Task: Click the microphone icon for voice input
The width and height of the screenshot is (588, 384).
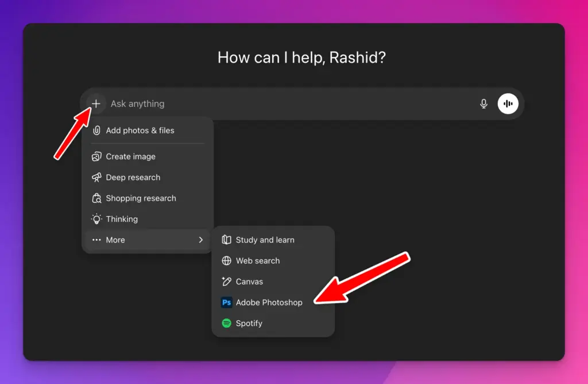Action: click(x=483, y=103)
